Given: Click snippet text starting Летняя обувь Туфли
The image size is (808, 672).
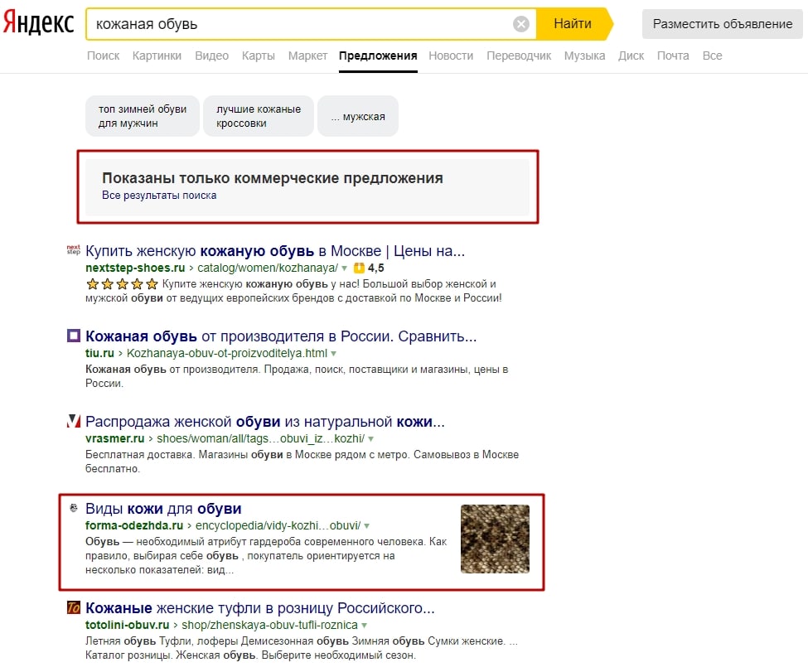Looking at the screenshot, I should [x=302, y=648].
